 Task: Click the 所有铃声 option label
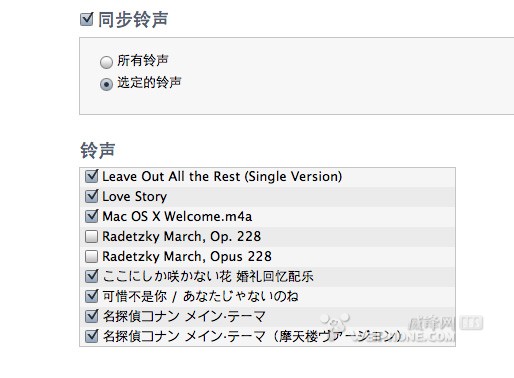pos(143,61)
